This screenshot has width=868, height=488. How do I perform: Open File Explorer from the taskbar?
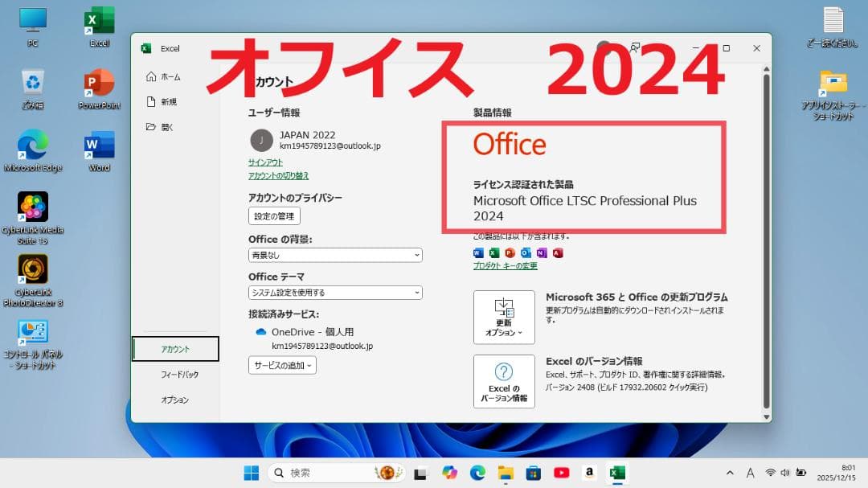click(506, 473)
